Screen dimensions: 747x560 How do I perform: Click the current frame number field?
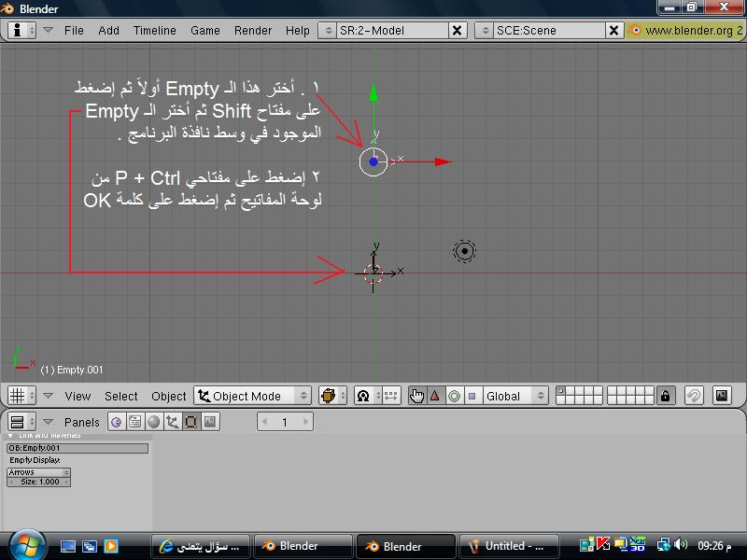(x=285, y=422)
